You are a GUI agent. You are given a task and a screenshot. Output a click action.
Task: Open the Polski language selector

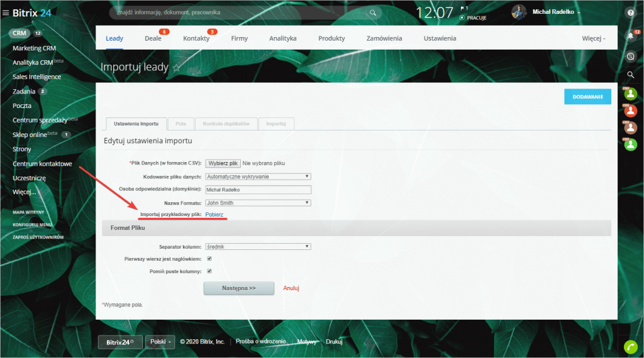[x=160, y=342]
